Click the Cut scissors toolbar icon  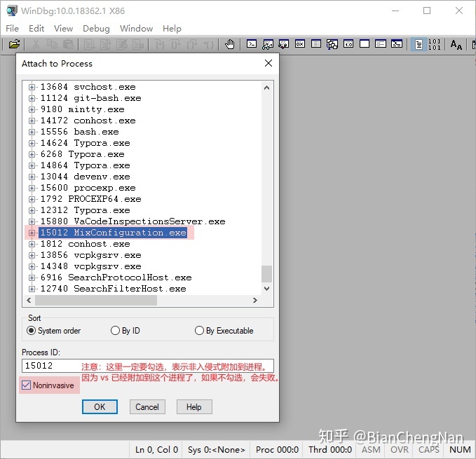36,44
